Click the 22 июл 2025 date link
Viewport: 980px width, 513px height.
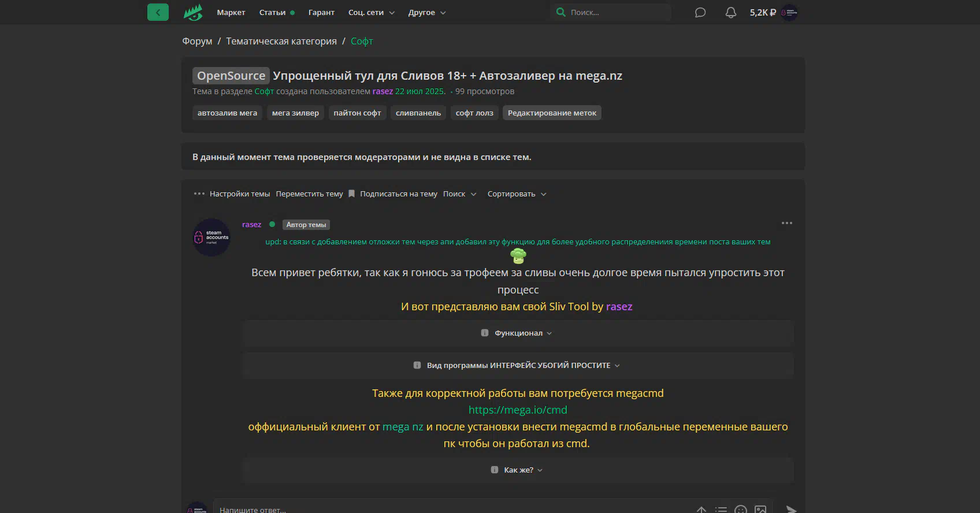pyautogui.click(x=420, y=91)
